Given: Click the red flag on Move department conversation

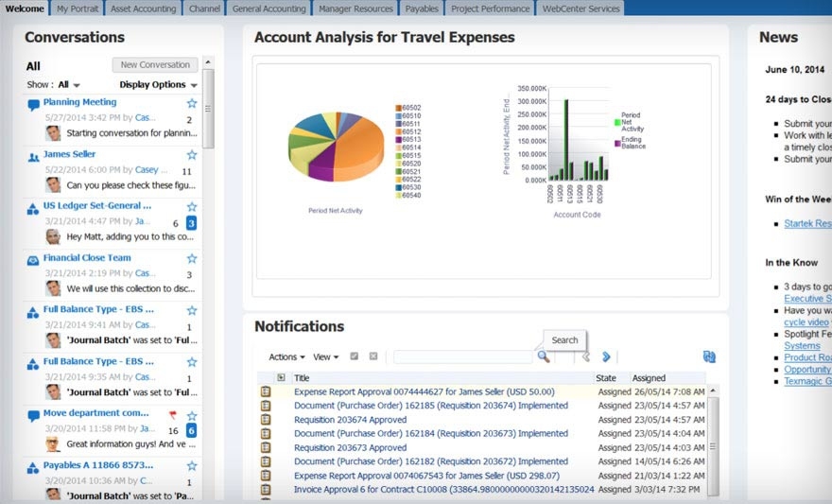Looking at the screenshot, I should [x=173, y=414].
